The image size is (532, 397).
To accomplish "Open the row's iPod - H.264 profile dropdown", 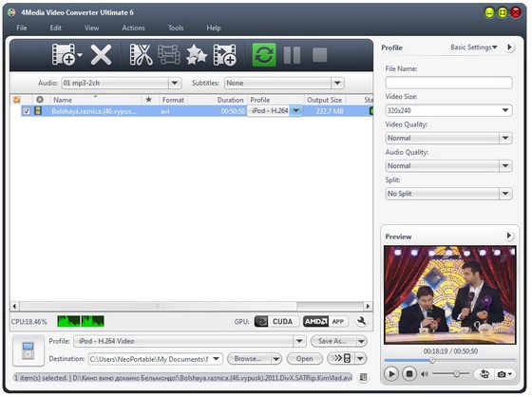I will tap(295, 110).
